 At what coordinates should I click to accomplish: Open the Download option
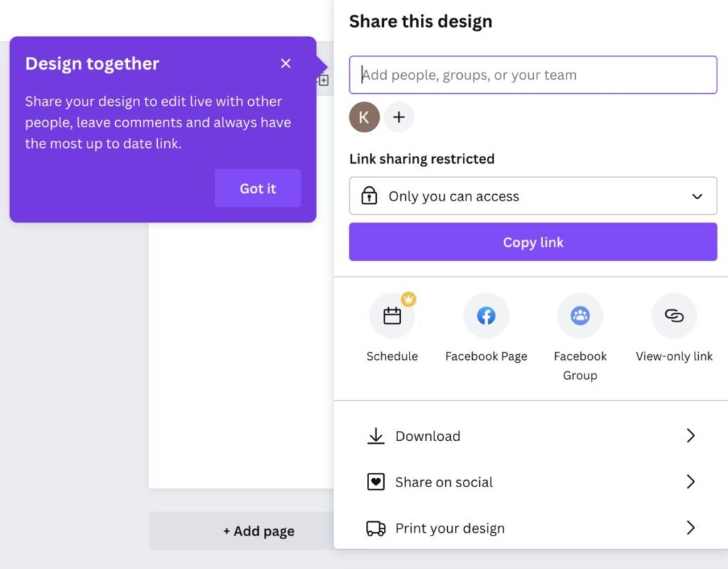(x=531, y=436)
